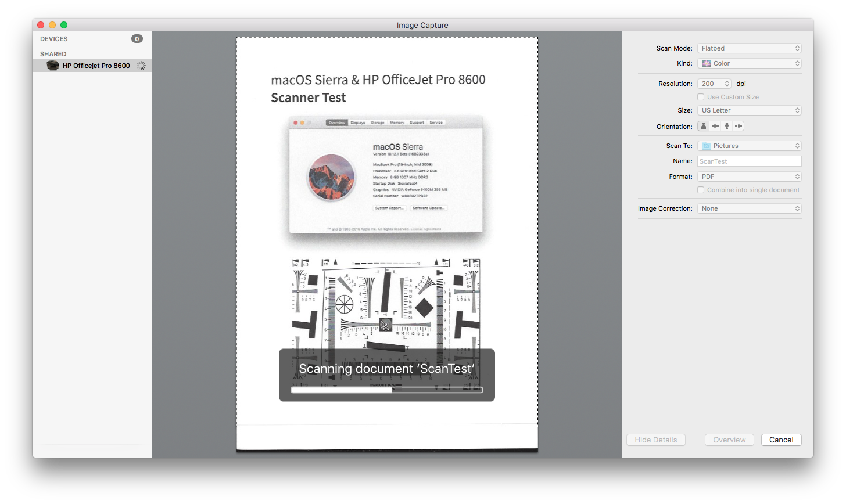846x504 pixels.
Task: Open the Image Correction dropdown
Action: coord(750,208)
